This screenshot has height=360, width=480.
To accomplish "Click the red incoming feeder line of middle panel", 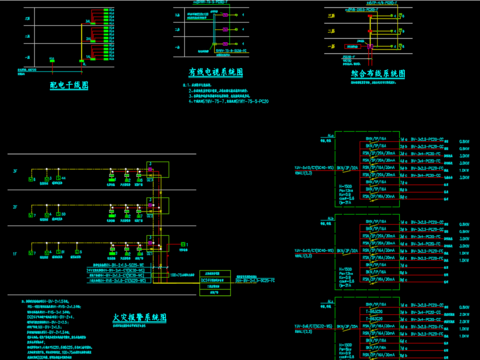I will [x=315, y=254].
